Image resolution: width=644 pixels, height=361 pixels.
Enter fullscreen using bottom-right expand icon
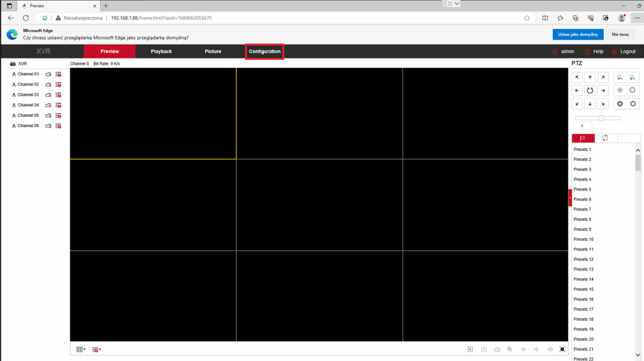pyautogui.click(x=562, y=349)
